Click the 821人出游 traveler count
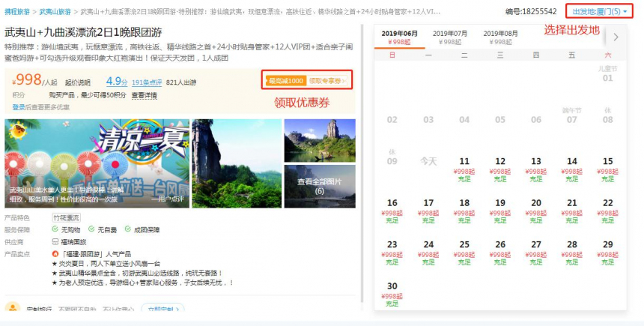Viewport: 644px width, 326px height. tap(181, 82)
